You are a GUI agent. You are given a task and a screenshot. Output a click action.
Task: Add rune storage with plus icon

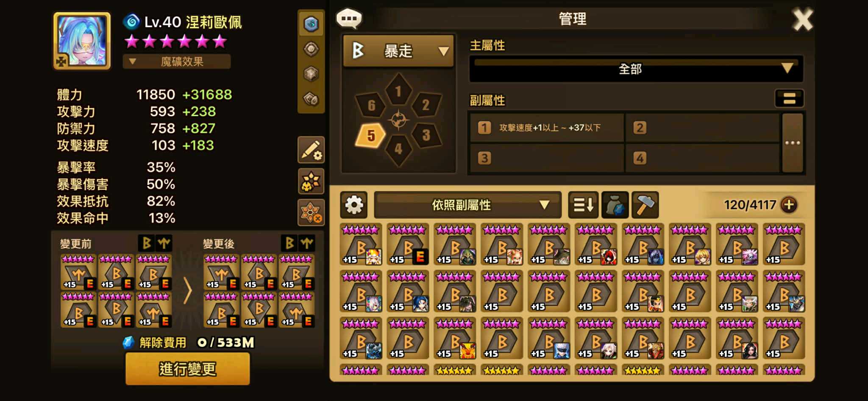click(x=789, y=205)
